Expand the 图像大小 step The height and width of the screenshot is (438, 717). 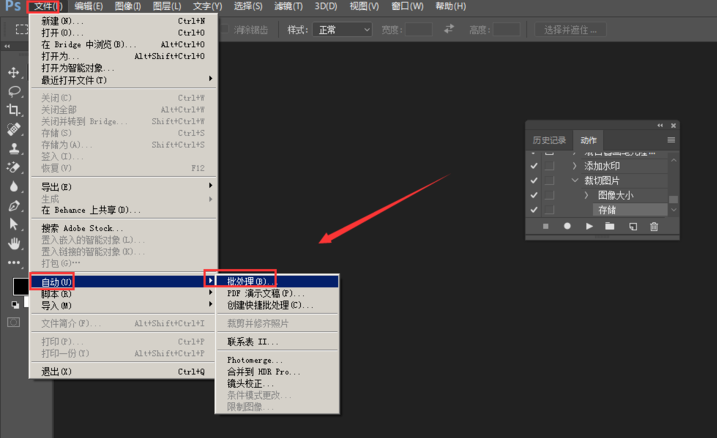click(x=587, y=195)
